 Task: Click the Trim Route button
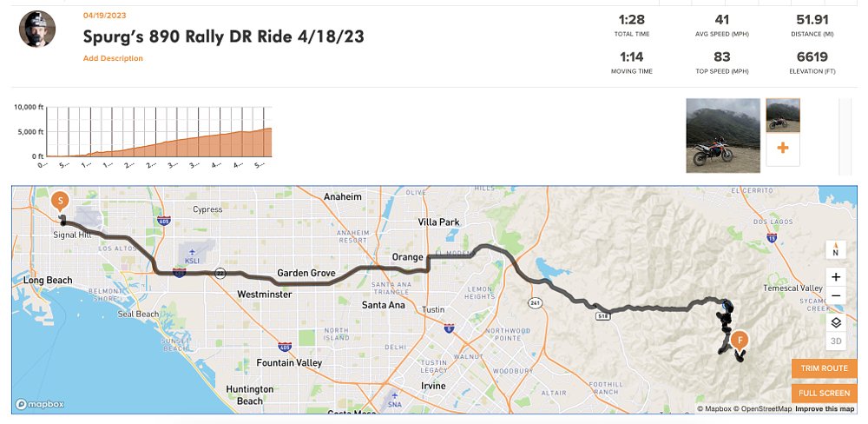(824, 368)
